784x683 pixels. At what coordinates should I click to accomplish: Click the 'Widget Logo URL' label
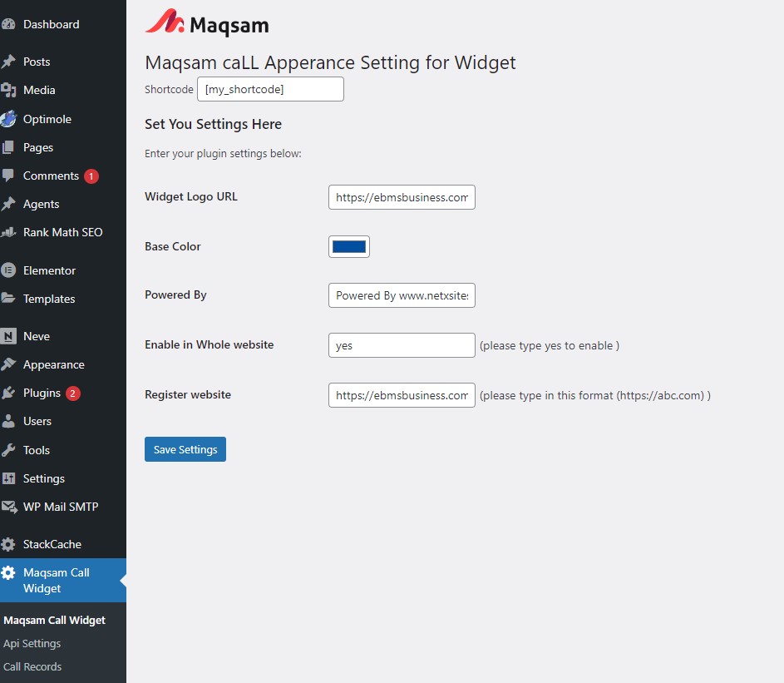tap(191, 196)
